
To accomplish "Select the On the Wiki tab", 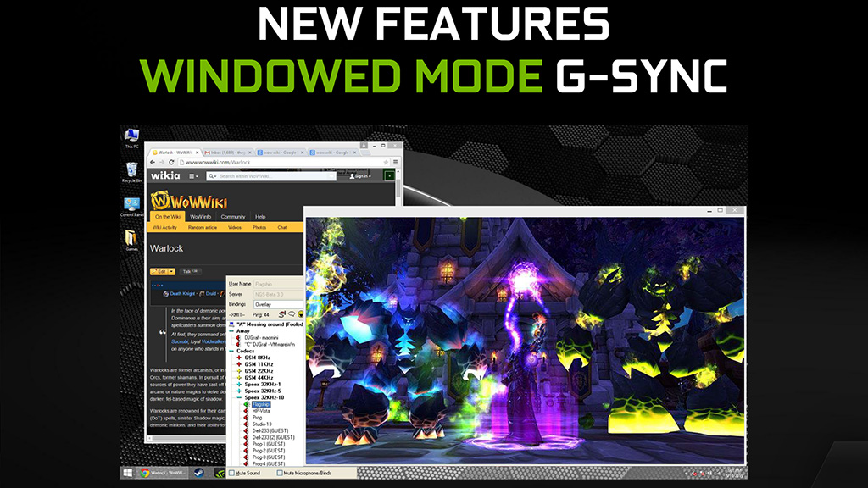I will [167, 217].
